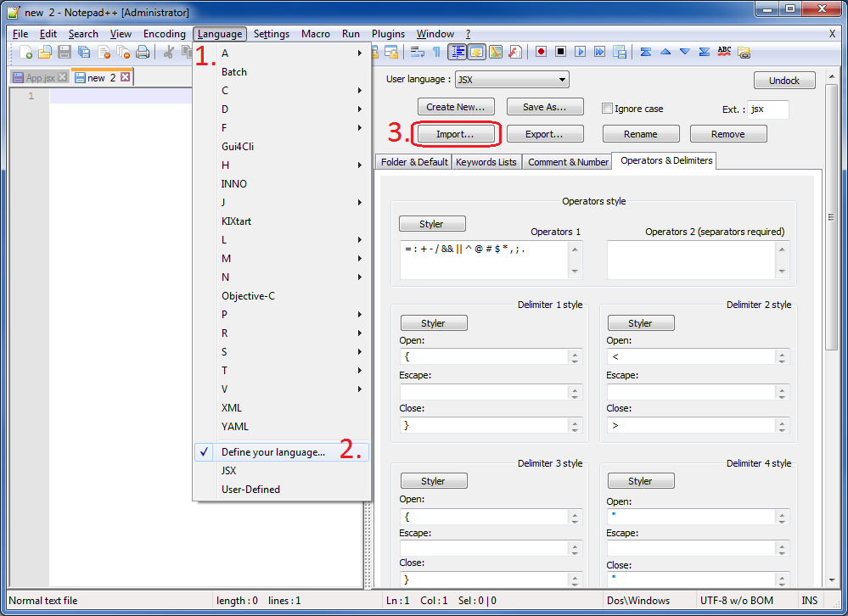Select JSX from the Language menu
The height and width of the screenshot is (616, 848).
(282, 471)
